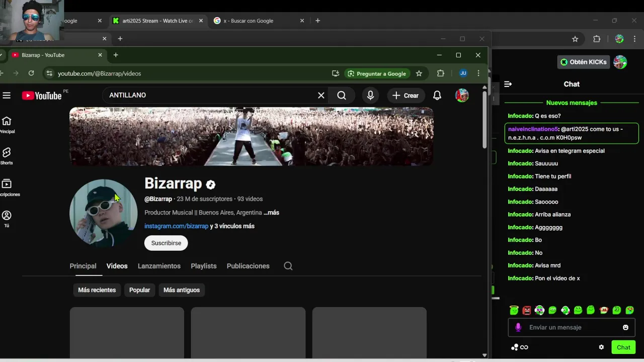The width and height of the screenshot is (644, 362).
Task: Search within the Bizarrap channel using magnifier
Action: click(x=288, y=266)
